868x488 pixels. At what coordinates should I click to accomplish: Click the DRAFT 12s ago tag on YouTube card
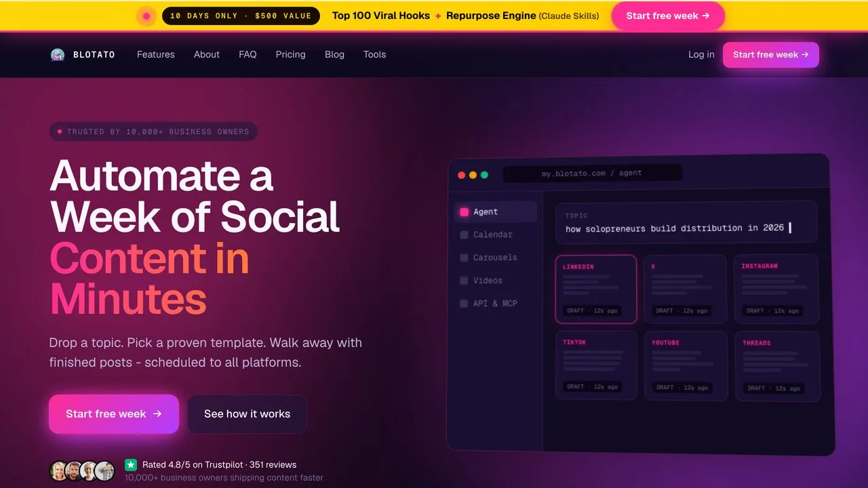[x=682, y=388]
